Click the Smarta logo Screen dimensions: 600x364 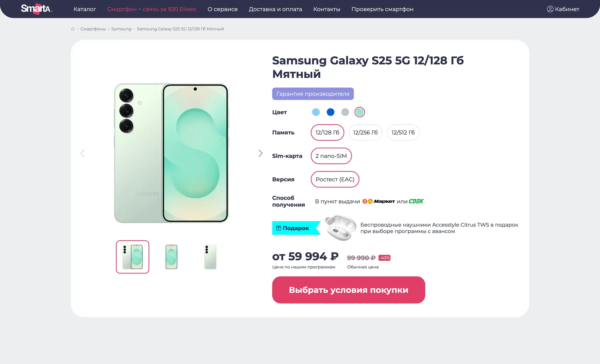[36, 9]
